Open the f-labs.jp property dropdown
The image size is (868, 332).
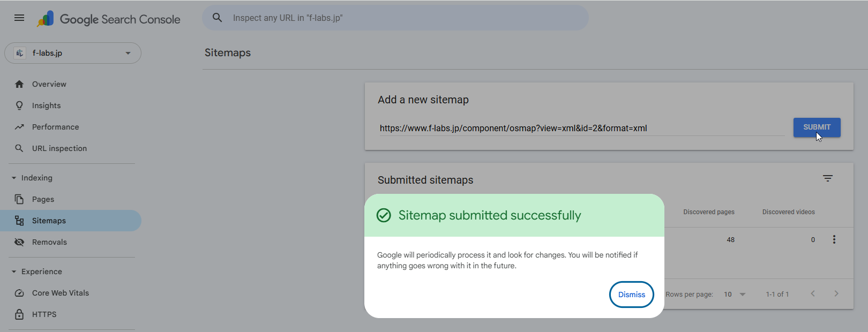point(73,53)
